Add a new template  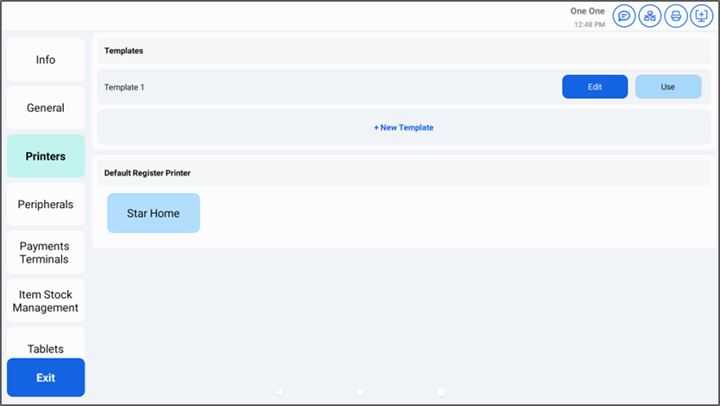[403, 128]
